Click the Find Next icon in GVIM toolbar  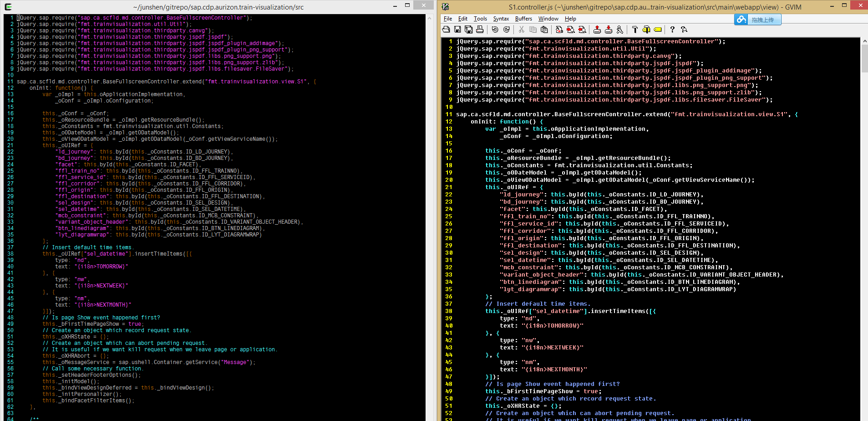click(570, 30)
